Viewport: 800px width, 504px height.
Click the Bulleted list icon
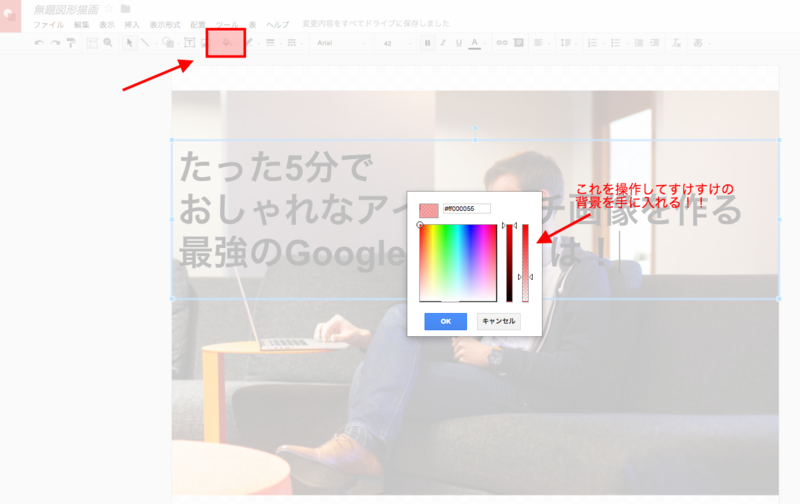click(615, 43)
